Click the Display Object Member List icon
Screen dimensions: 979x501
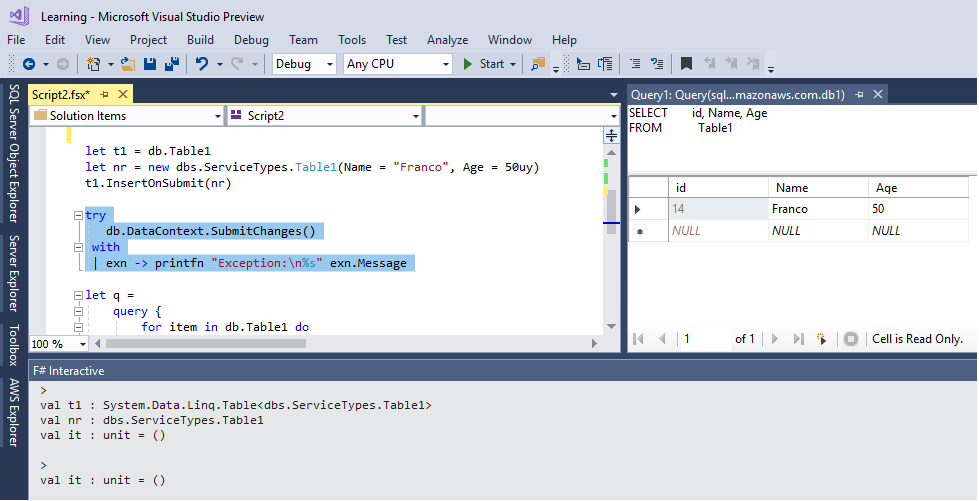tap(583, 64)
